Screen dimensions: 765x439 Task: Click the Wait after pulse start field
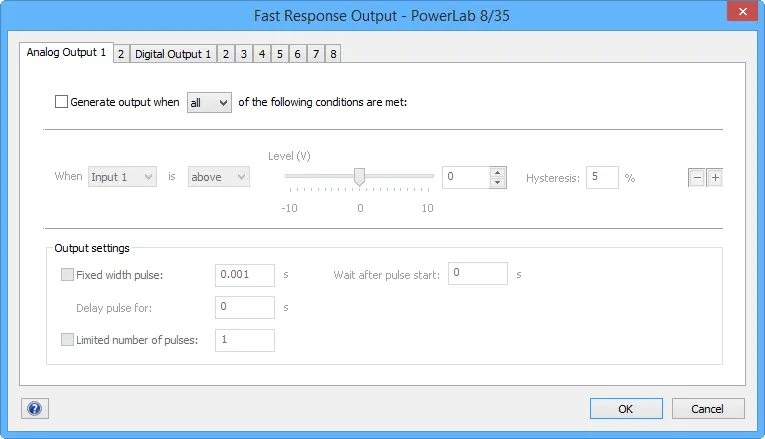point(477,273)
